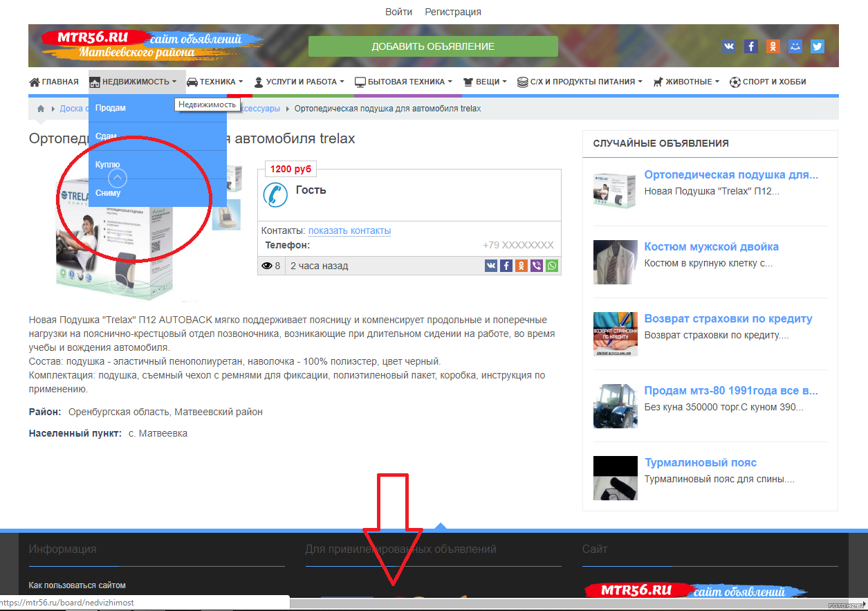Screen dimensions: 868x611
Task: Share ad via Odnoklassniki icon in ad card
Action: click(x=521, y=266)
